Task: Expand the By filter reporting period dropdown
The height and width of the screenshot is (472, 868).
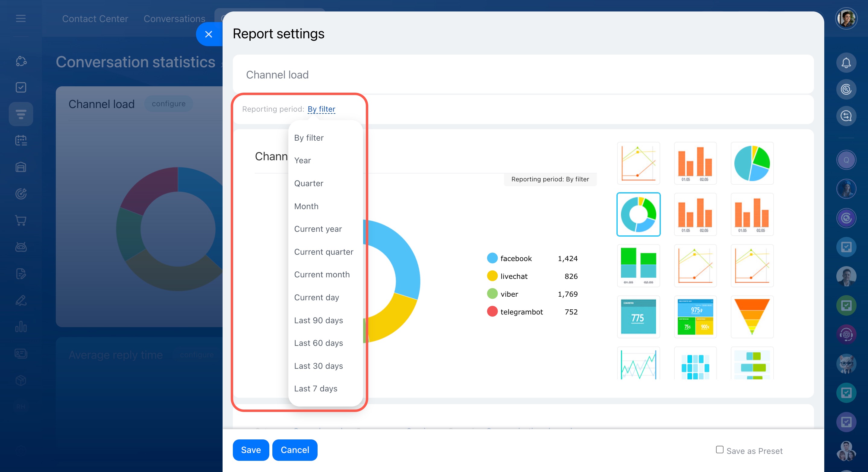Action: [321, 109]
